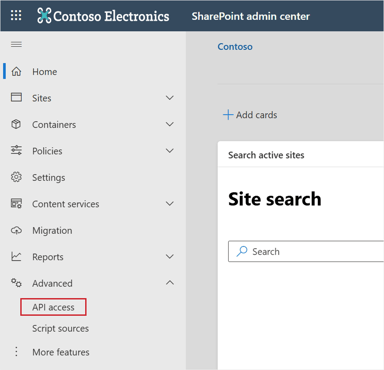Collapse the navigation hamburger menu
This screenshot has height=370, width=384.
pos(16,44)
